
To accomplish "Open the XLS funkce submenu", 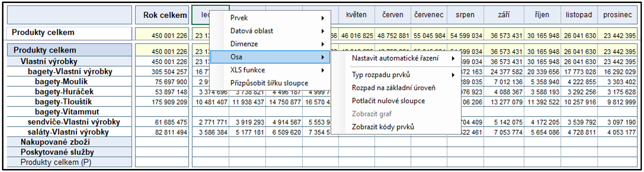I will coord(270,70).
